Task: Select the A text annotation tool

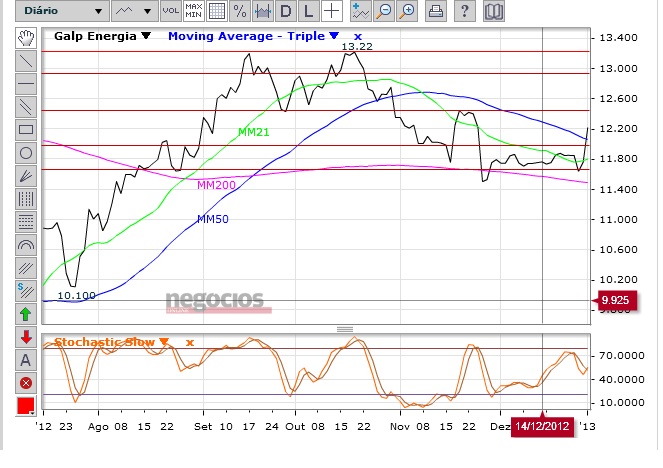Action: pyautogui.click(x=26, y=360)
